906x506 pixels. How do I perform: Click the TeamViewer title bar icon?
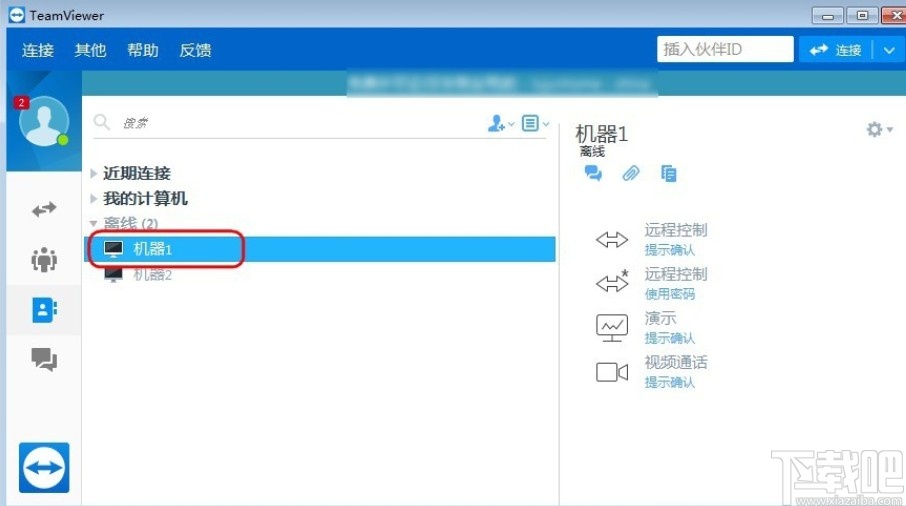[17, 15]
